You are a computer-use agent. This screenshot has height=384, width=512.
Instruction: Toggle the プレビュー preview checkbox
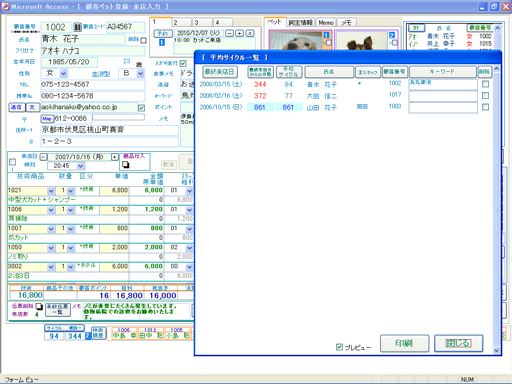click(339, 347)
